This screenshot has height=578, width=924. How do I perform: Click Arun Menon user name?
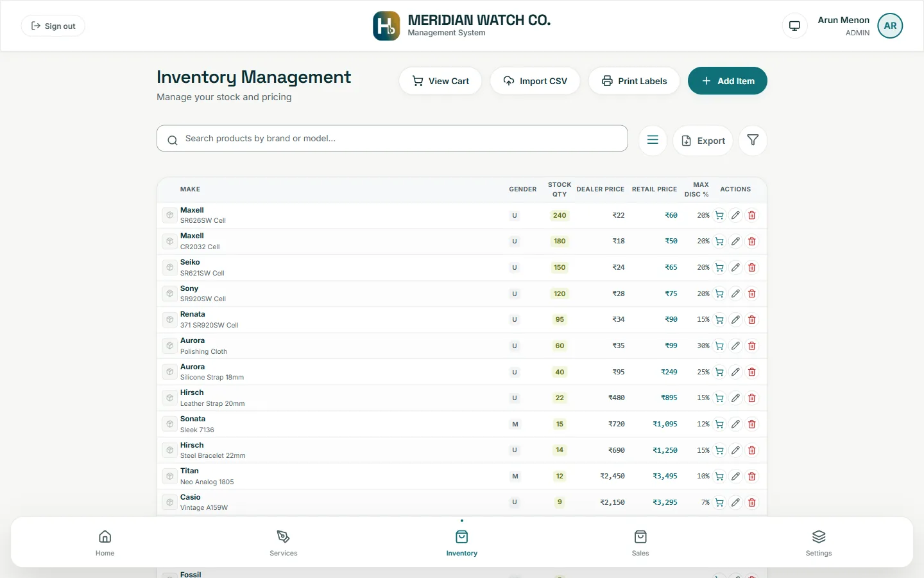click(844, 20)
